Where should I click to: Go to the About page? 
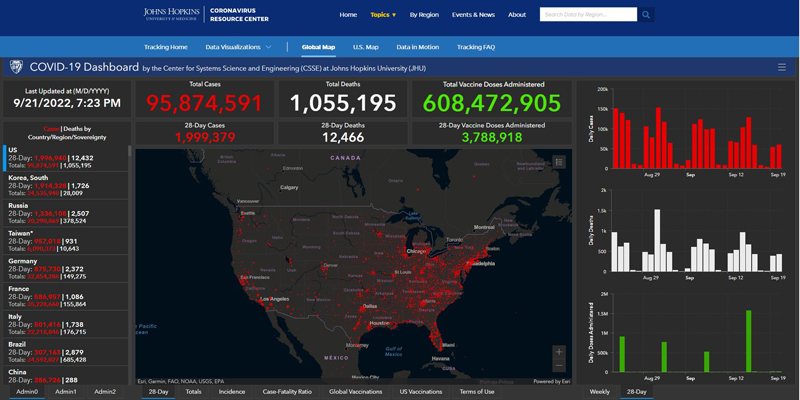click(517, 15)
